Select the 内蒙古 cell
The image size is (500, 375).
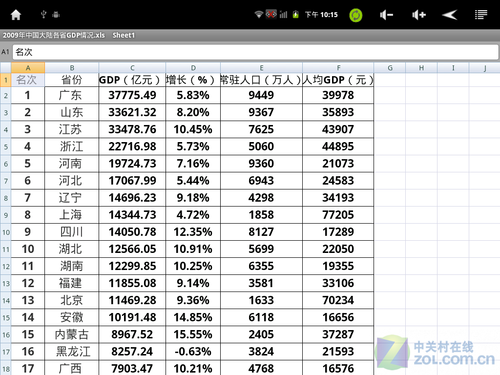tap(72, 335)
